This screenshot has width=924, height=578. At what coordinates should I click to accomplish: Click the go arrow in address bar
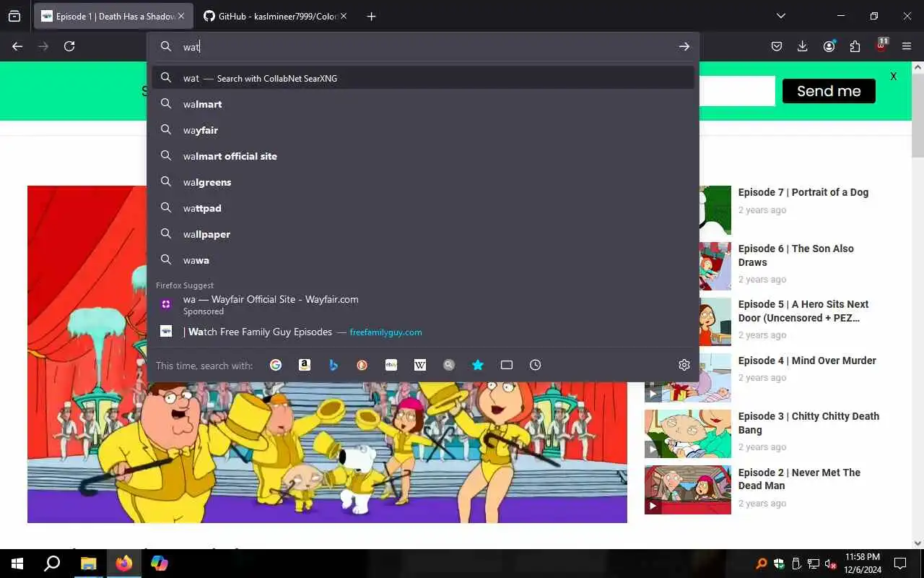[x=684, y=46]
